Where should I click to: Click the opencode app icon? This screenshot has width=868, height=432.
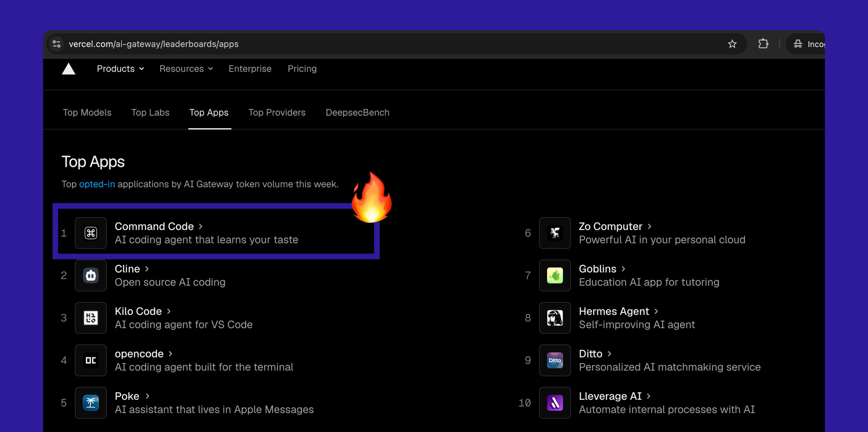[x=91, y=360]
